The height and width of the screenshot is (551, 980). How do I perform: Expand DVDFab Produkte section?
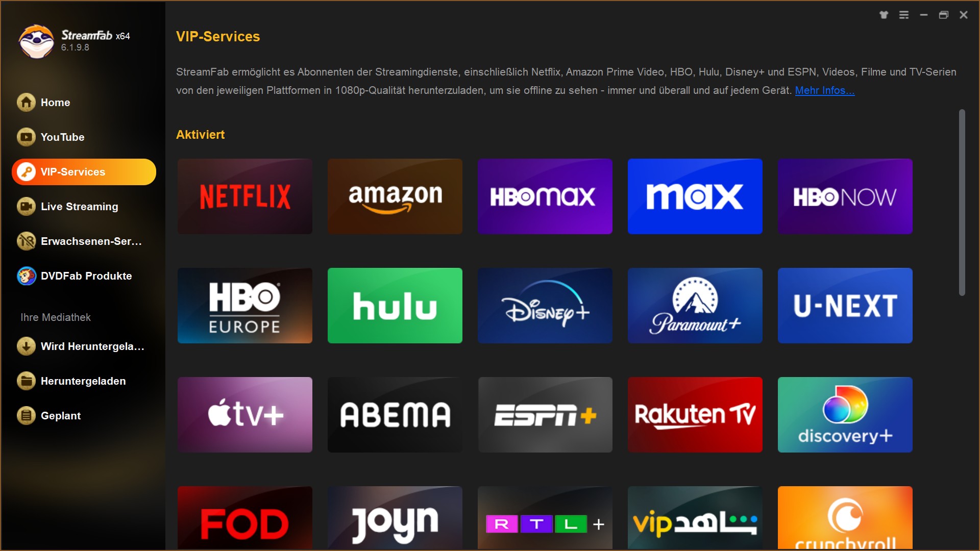(x=85, y=276)
